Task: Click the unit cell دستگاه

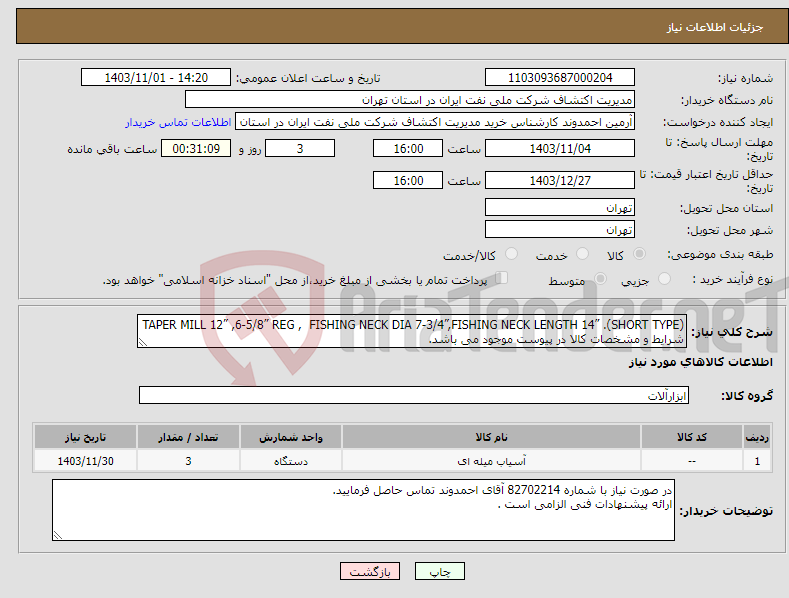Action: pyautogui.click(x=291, y=461)
